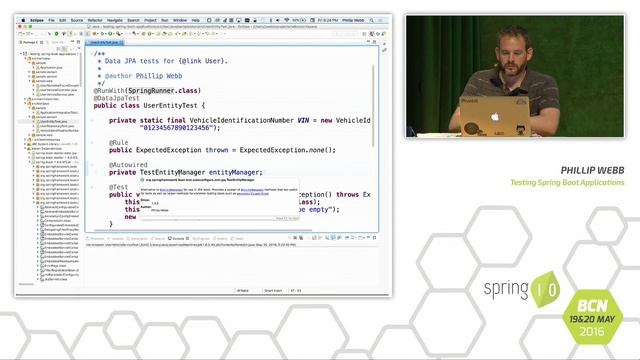Maximize the Package Explorer view
The height and width of the screenshot is (360, 640).
[78, 42]
